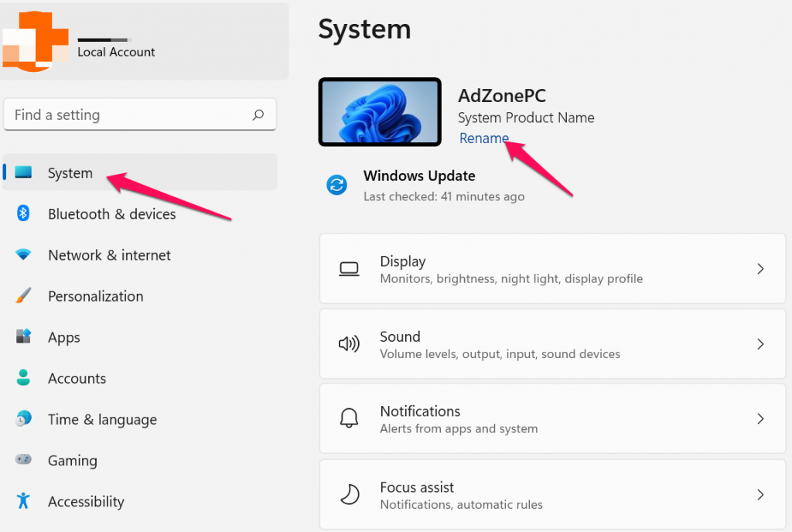The image size is (792, 532).
Task: Open Windows Update last checked entry
Action: [x=443, y=196]
